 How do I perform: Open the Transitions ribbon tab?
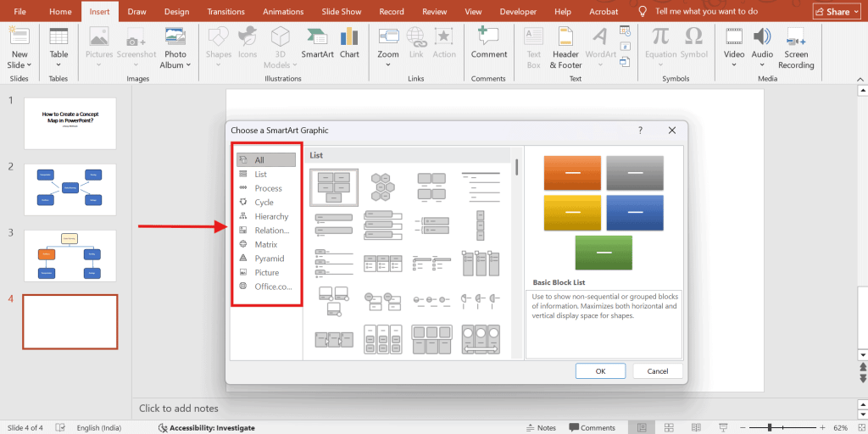[x=224, y=12]
